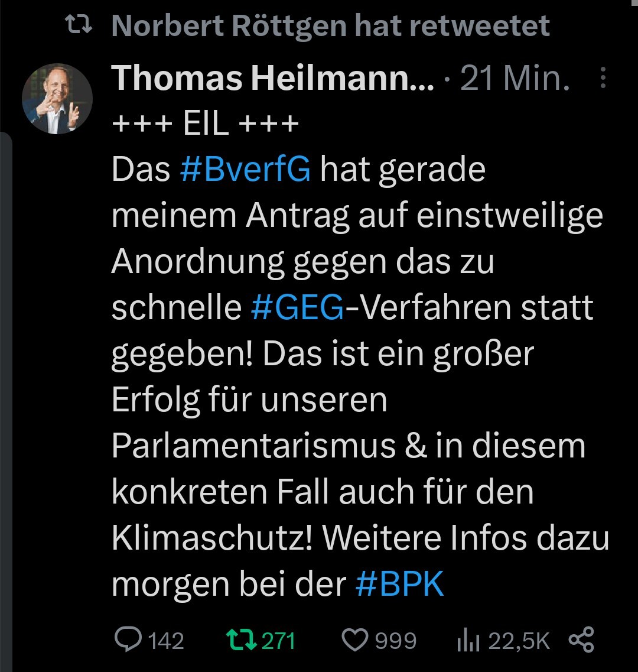This screenshot has width=638, height=672.
Task: Open Thomas Heilmann's profile picture
Action: [x=57, y=99]
